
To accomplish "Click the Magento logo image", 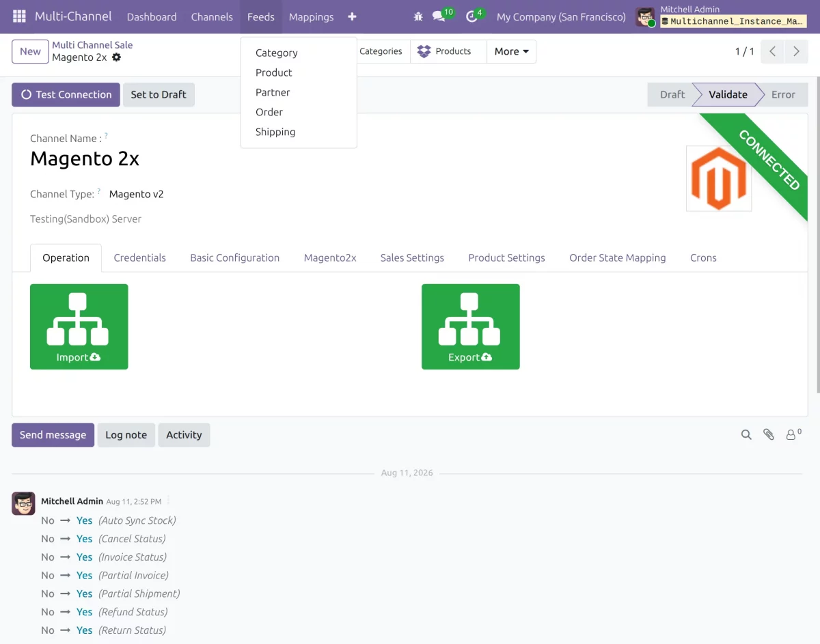I will tap(719, 178).
